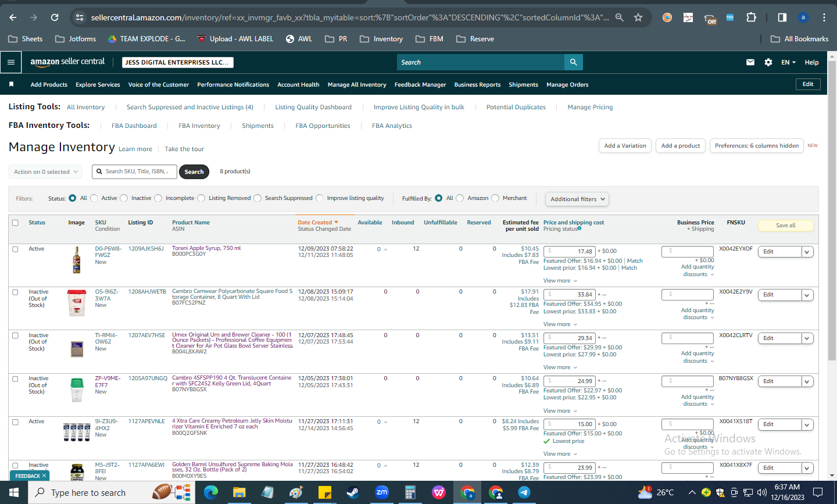Open the browser extensions puzzle icon
The height and width of the screenshot is (504, 837).
[751, 17]
